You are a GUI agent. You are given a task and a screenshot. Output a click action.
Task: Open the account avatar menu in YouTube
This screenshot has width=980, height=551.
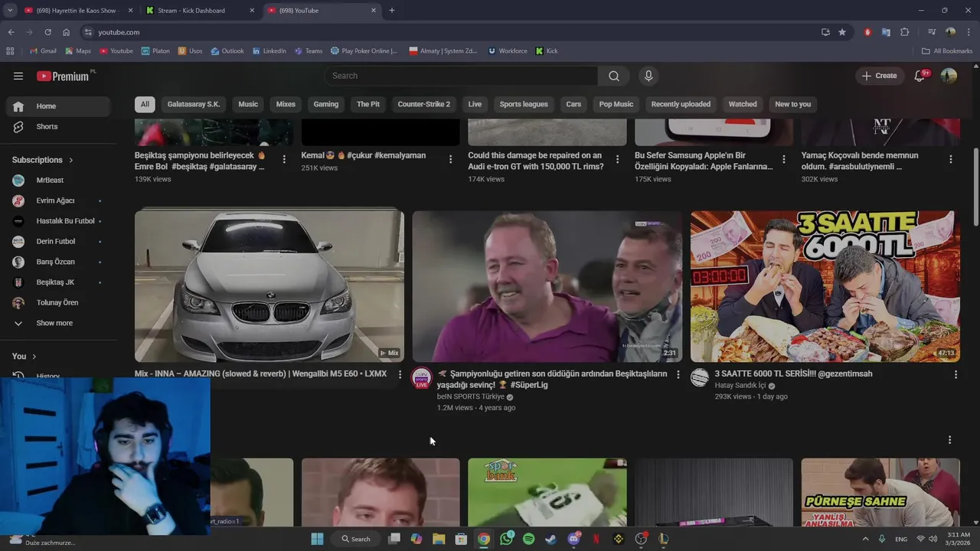point(949,76)
